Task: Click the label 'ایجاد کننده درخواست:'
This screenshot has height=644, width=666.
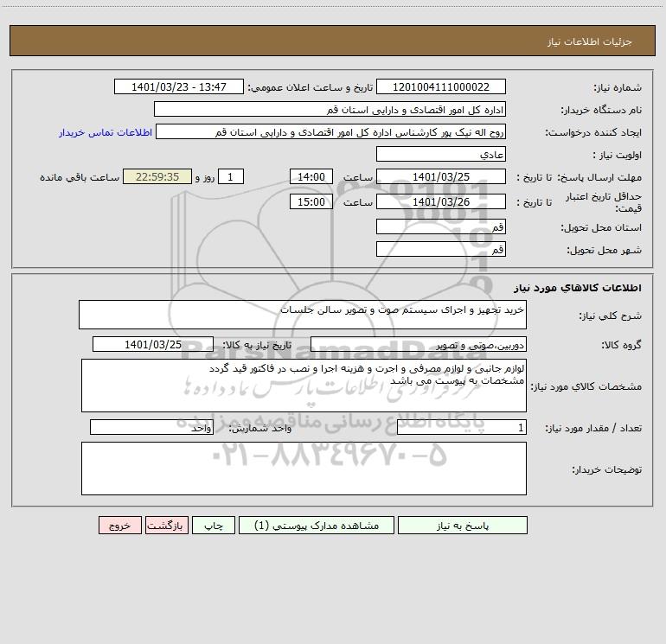Action: pos(593,133)
